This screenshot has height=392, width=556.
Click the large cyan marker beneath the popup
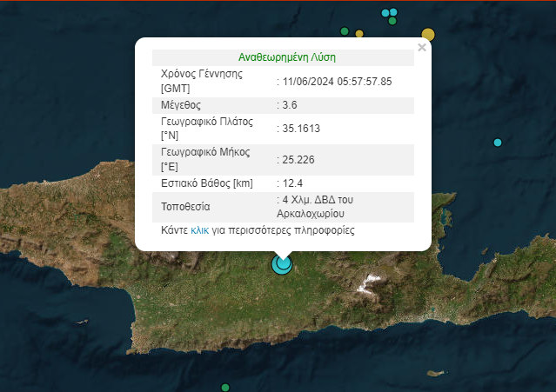tap(282, 263)
